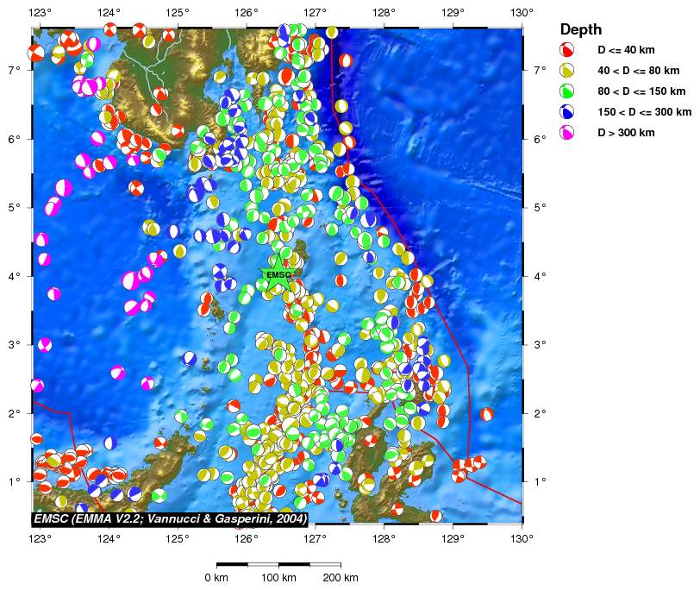Image resolution: width=700 pixels, height=590 pixels.
Task: Click the green EMSC star marker
Action: tap(278, 274)
